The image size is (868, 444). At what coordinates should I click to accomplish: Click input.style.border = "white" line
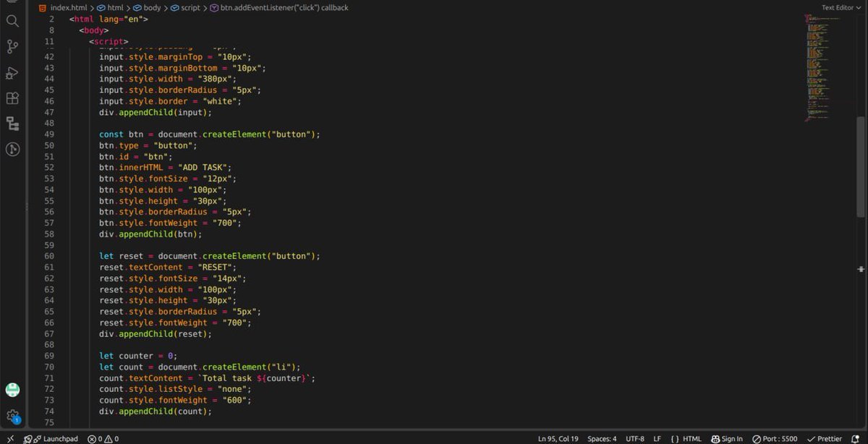[x=170, y=101]
